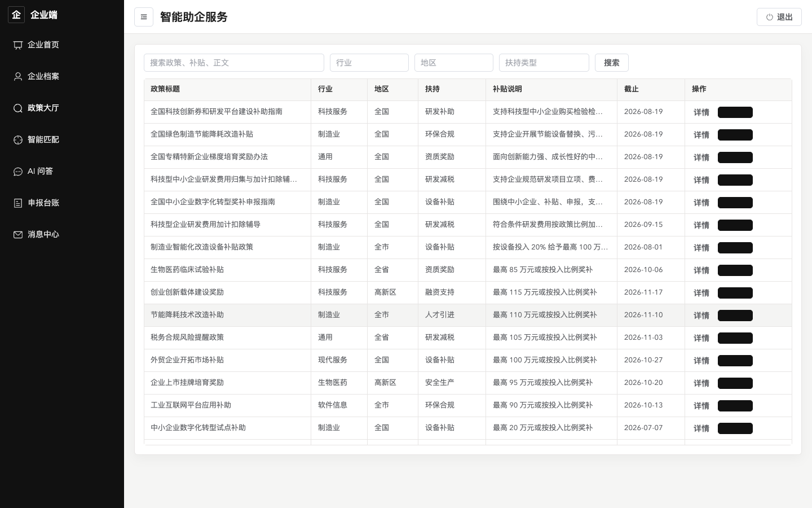The width and height of the screenshot is (812, 508).
Task: Click the black button in 创业创新载体建设奖励 row
Action: coord(735,293)
